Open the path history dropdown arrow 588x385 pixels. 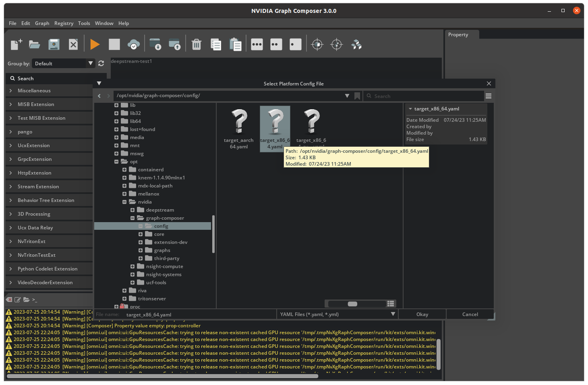(x=347, y=96)
